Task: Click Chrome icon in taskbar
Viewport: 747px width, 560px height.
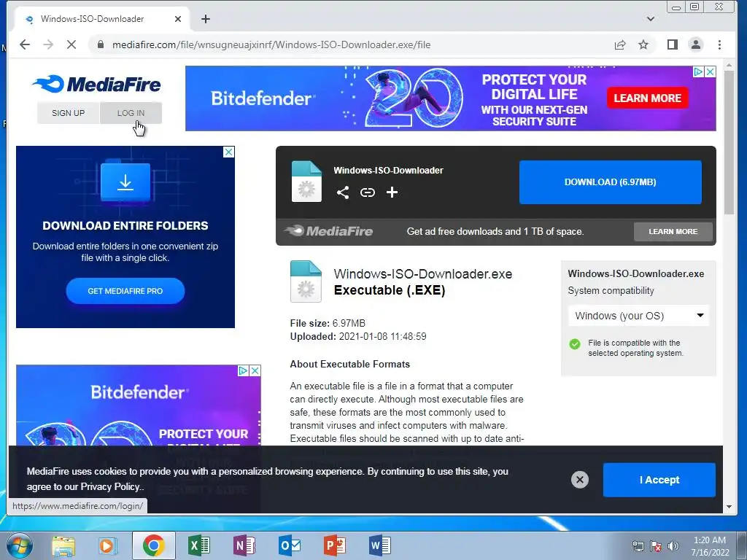Action: pos(153,545)
